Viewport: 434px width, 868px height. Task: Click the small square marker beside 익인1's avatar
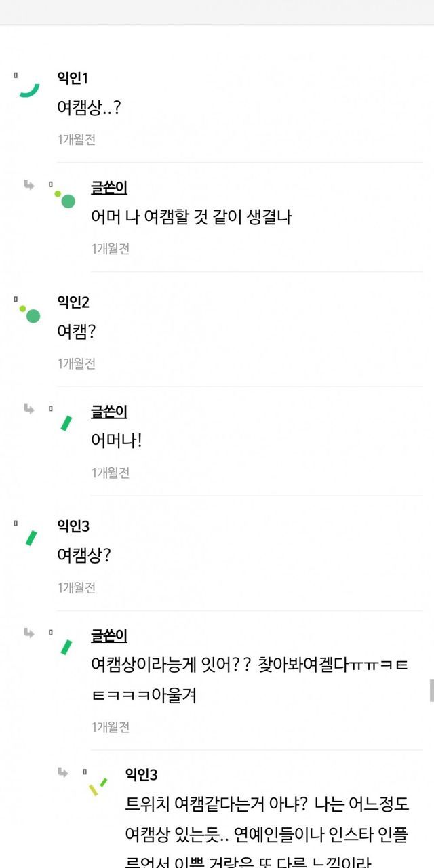16,75
